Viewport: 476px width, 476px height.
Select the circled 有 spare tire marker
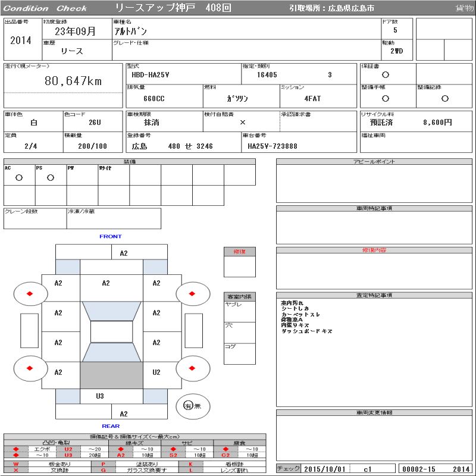click(x=189, y=405)
